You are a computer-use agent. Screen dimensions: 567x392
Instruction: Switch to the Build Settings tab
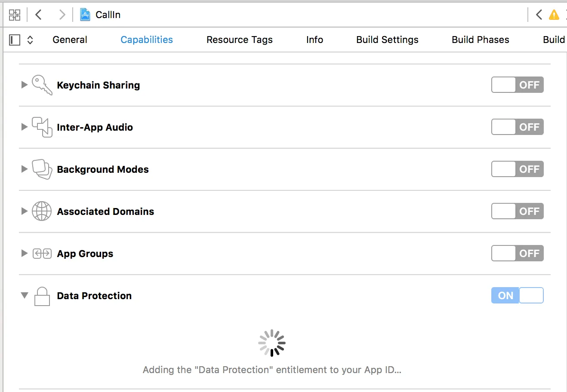click(387, 40)
